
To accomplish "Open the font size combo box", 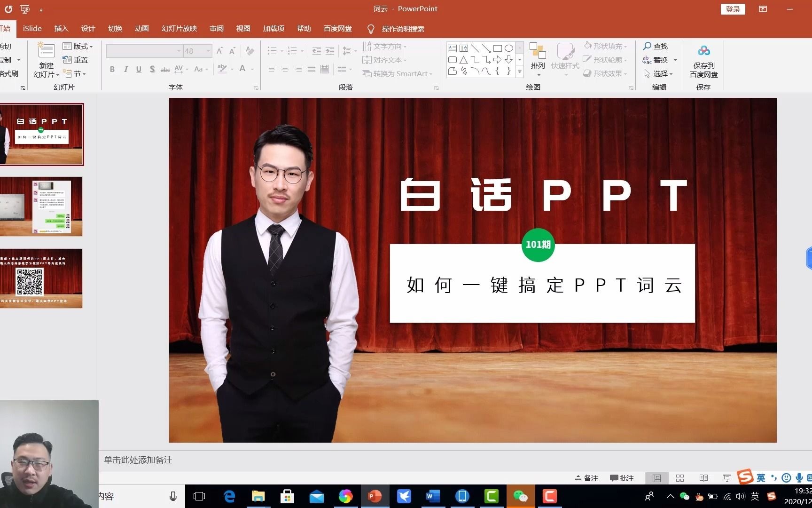I will point(197,51).
